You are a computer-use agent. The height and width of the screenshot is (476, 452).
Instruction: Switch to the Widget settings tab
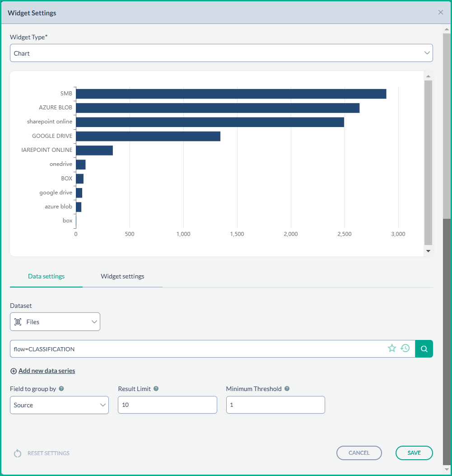point(122,276)
